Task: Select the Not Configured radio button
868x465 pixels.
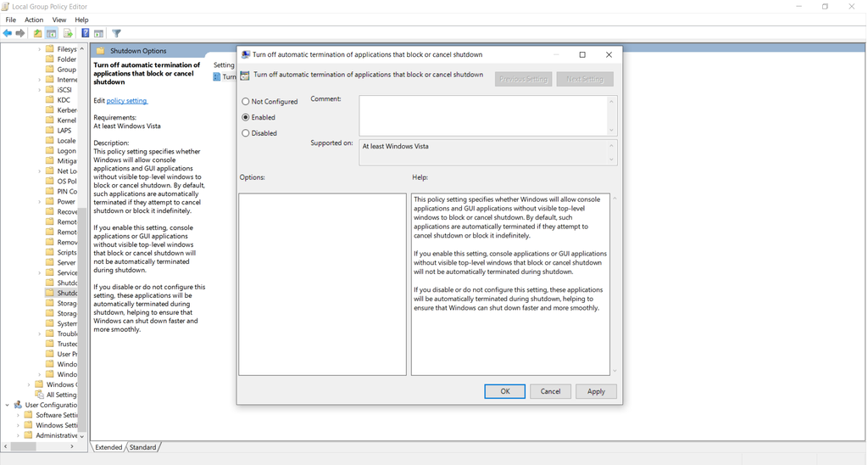Action: (246, 102)
